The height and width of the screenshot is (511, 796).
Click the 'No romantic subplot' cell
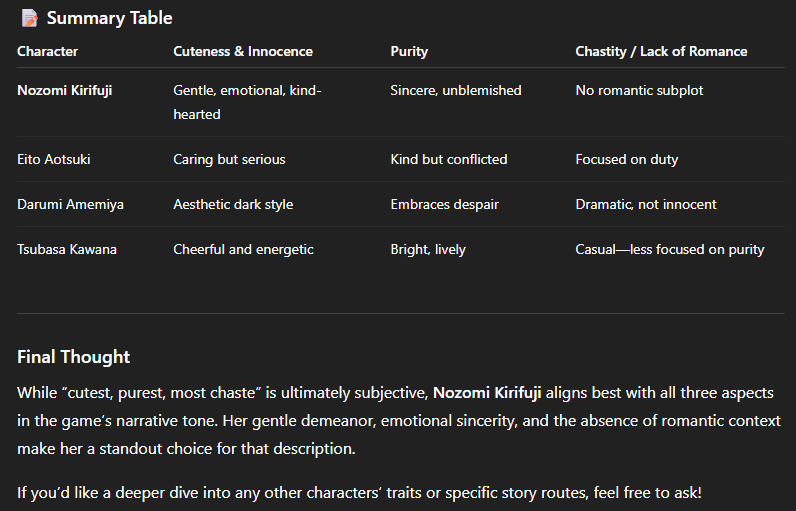[x=639, y=90]
